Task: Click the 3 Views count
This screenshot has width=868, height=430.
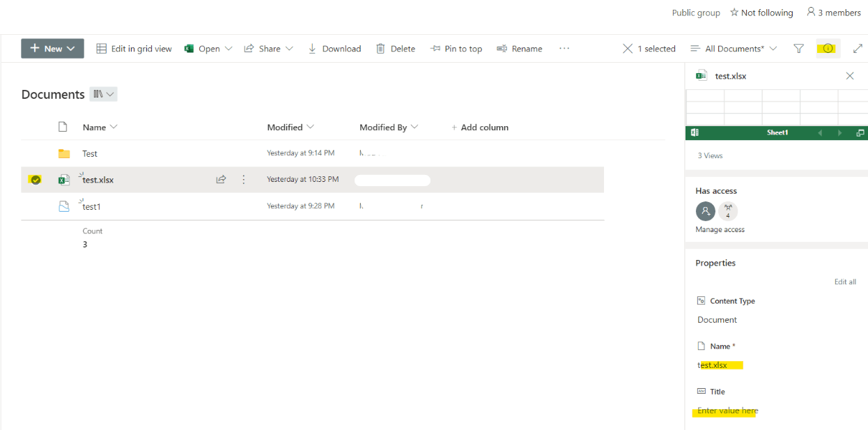Action: pos(711,156)
